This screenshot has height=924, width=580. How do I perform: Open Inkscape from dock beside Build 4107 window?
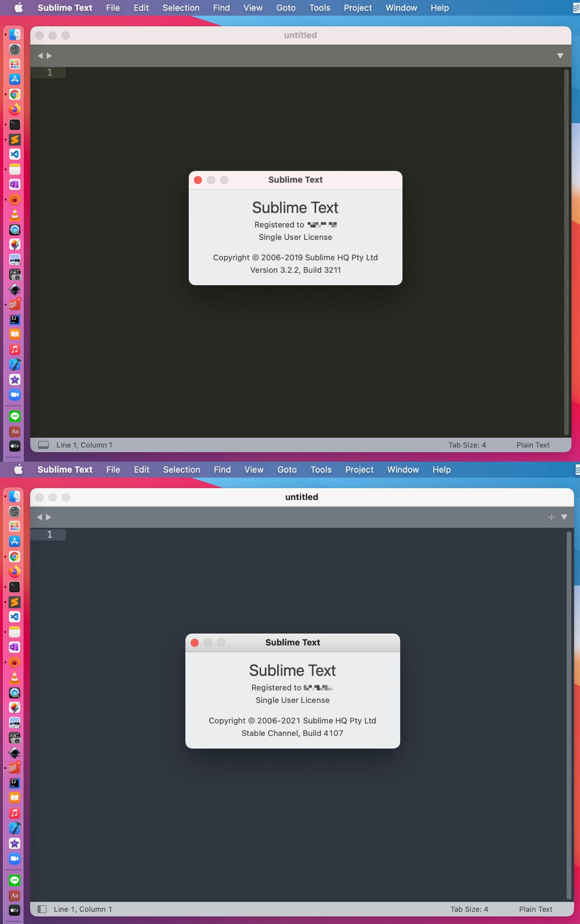pyautogui.click(x=15, y=753)
